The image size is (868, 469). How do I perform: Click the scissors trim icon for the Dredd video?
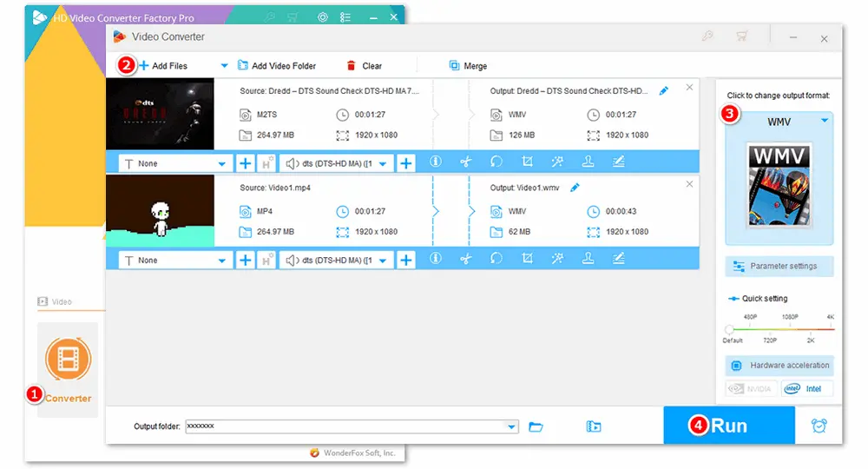tap(465, 162)
